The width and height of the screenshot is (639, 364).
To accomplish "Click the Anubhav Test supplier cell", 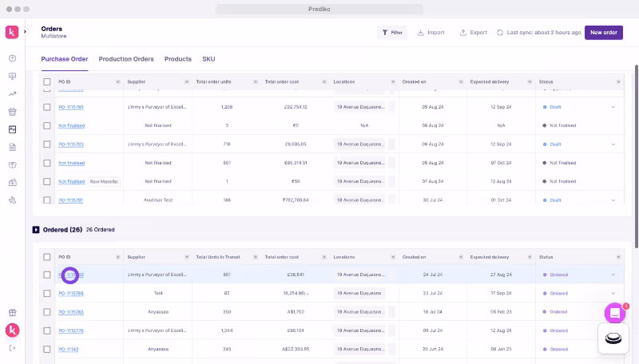I will (x=158, y=200).
